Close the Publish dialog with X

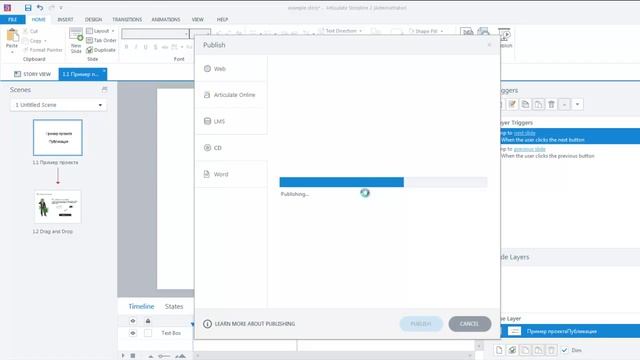489,45
